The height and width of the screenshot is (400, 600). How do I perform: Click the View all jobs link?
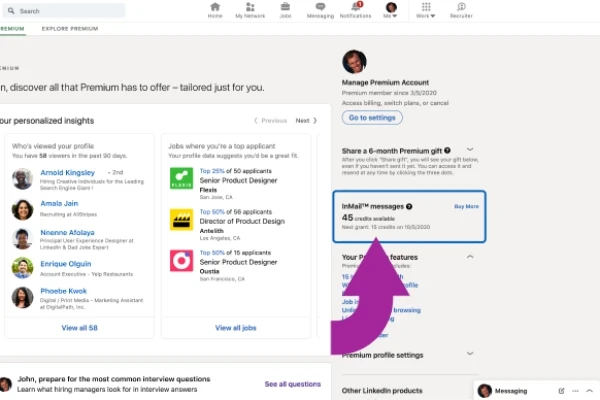click(236, 328)
